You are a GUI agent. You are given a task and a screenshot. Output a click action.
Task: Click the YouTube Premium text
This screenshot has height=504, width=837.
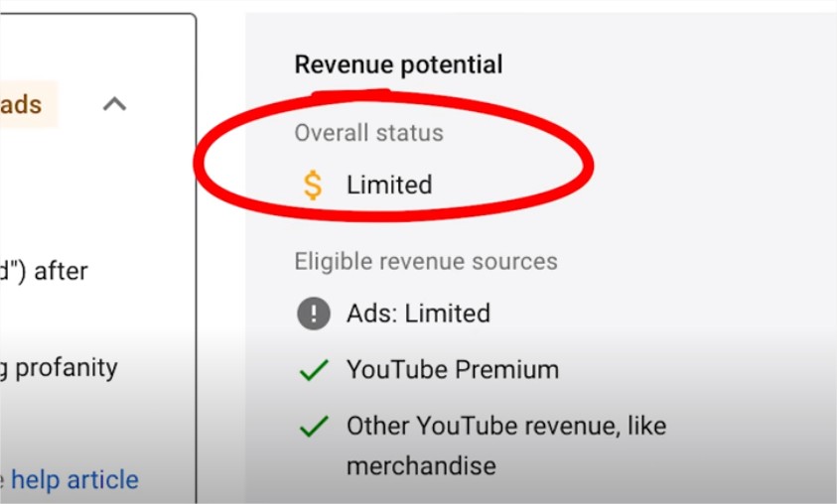pos(452,370)
